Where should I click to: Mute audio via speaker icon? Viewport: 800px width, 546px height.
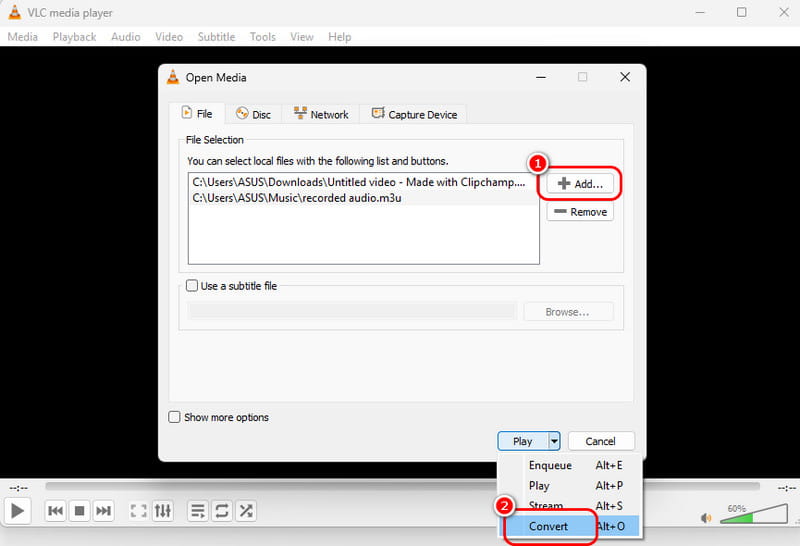[707, 518]
